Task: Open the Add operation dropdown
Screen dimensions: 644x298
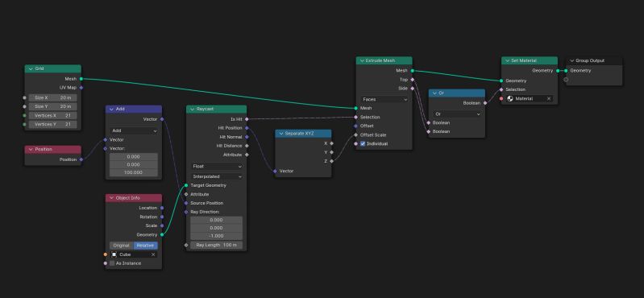Action: point(134,130)
